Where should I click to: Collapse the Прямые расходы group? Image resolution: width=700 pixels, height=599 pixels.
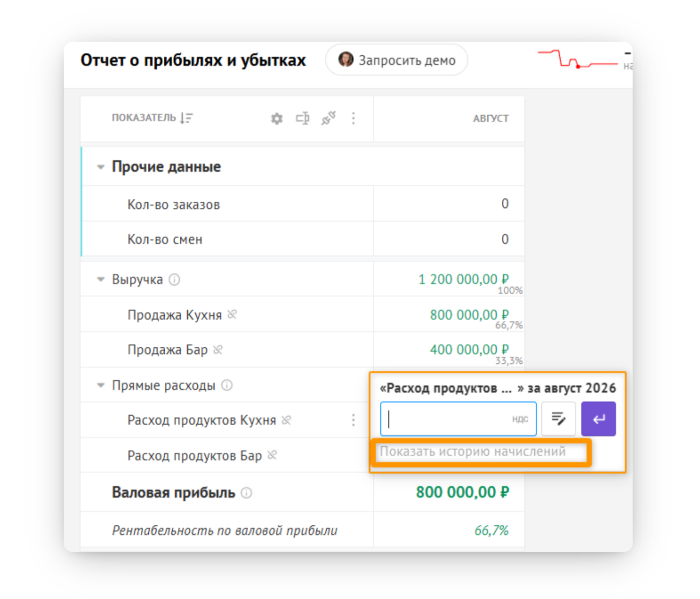pos(101,385)
